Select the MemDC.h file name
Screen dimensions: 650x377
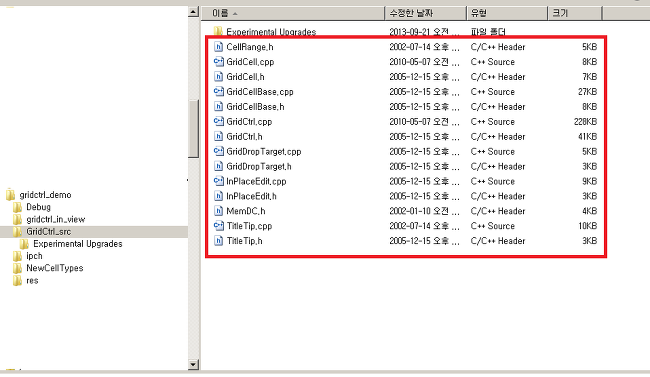coord(246,211)
